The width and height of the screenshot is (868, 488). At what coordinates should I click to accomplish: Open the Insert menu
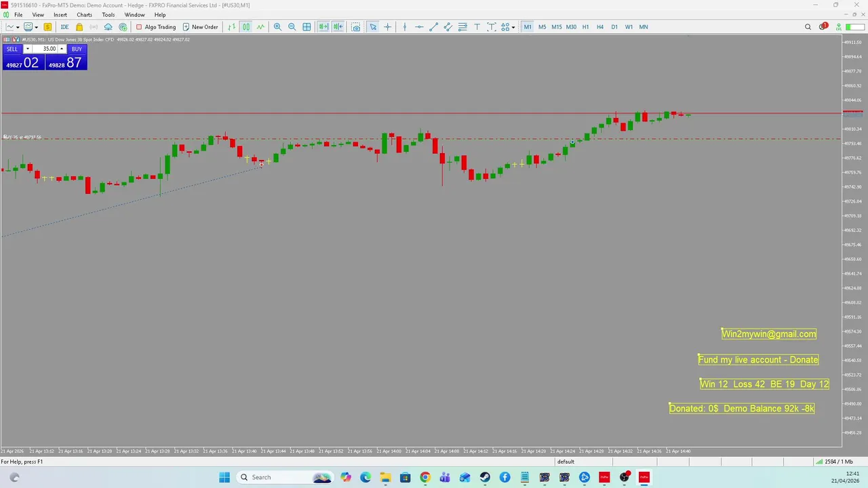60,15
